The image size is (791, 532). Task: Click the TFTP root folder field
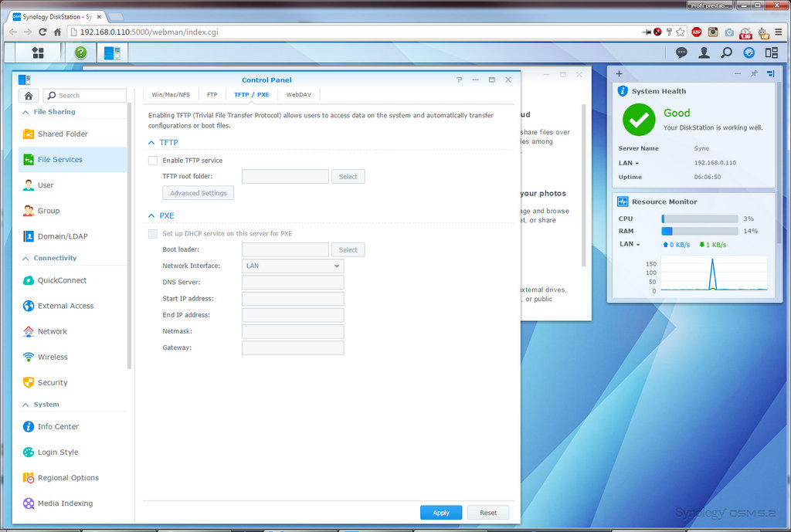click(285, 177)
